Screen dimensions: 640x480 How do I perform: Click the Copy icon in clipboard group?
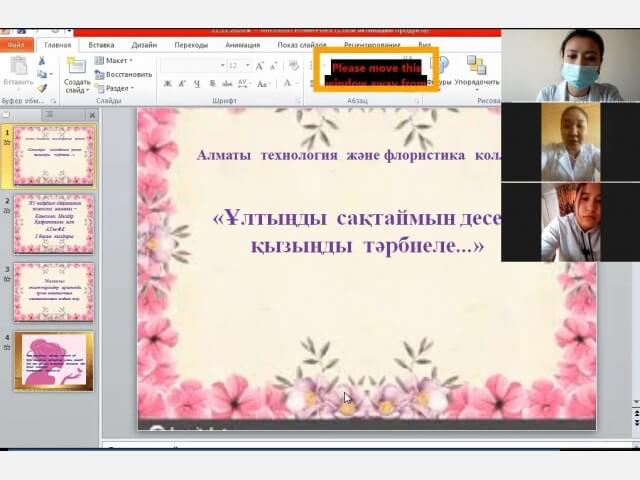pyautogui.click(x=41, y=74)
